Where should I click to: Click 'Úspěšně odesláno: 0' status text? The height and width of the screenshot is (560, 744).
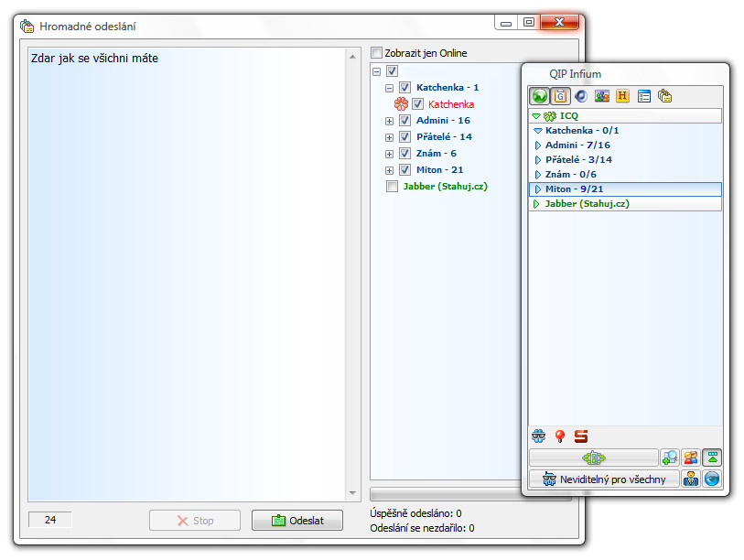point(415,513)
